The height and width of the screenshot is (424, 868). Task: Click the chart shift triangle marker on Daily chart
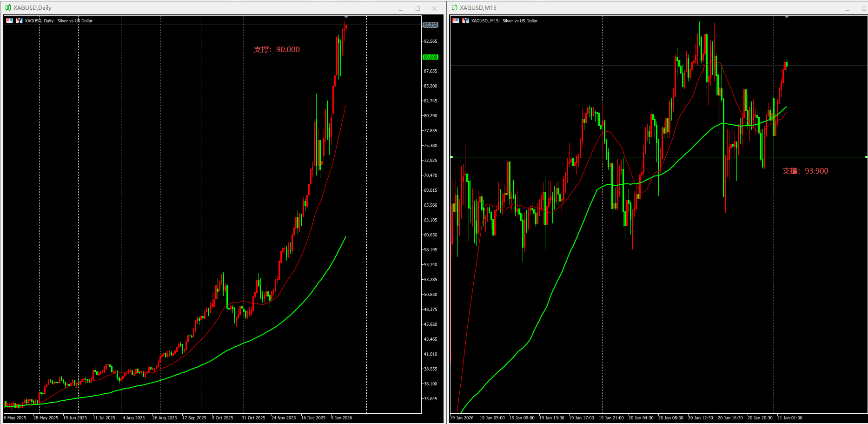coord(346,17)
